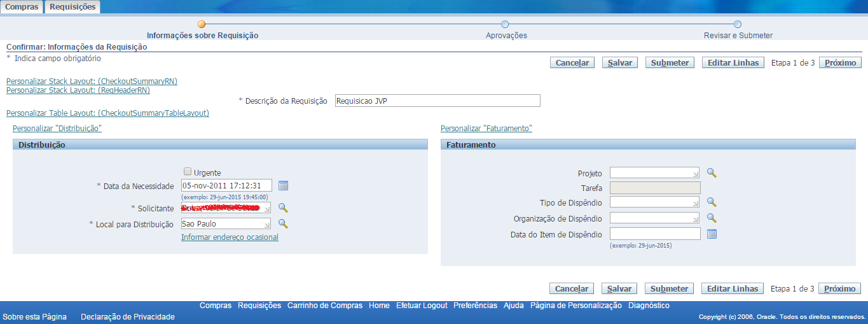Focus the Projeto input field
Viewport: 868px width, 324px height.
pyautogui.click(x=654, y=173)
